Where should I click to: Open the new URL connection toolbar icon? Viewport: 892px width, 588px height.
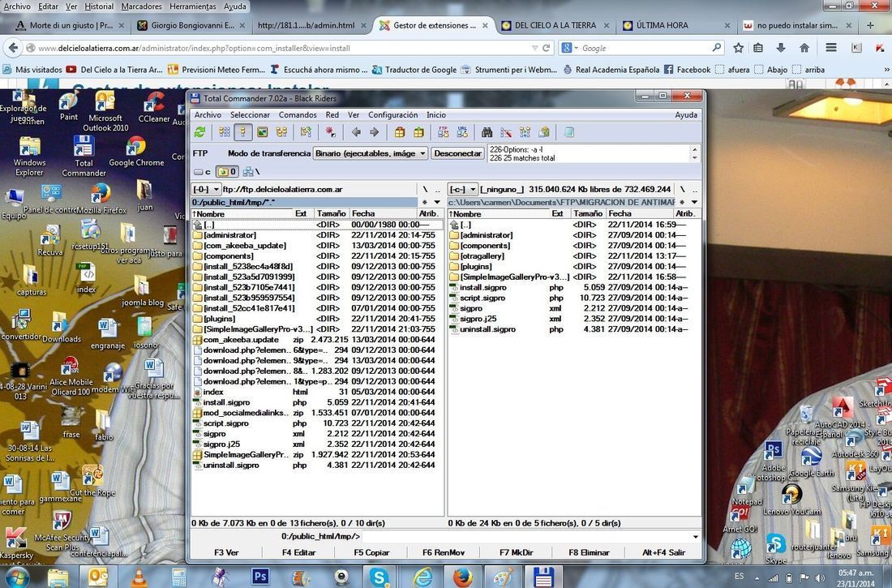[462, 133]
